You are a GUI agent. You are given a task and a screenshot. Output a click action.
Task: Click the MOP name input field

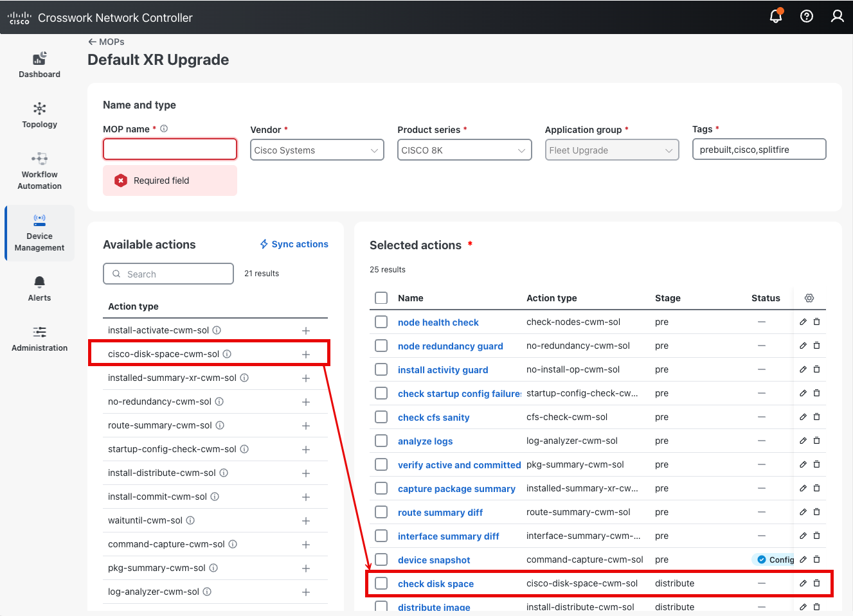click(x=170, y=149)
